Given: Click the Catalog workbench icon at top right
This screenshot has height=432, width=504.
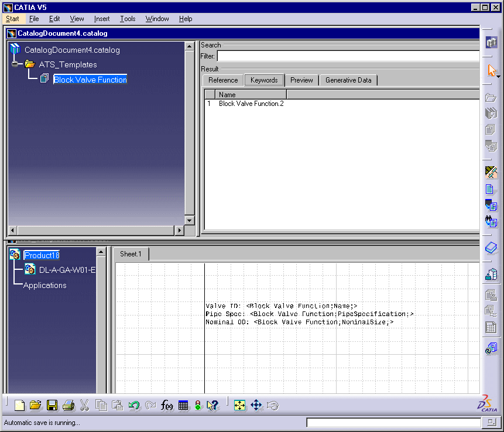Looking at the screenshot, I should point(491,42).
